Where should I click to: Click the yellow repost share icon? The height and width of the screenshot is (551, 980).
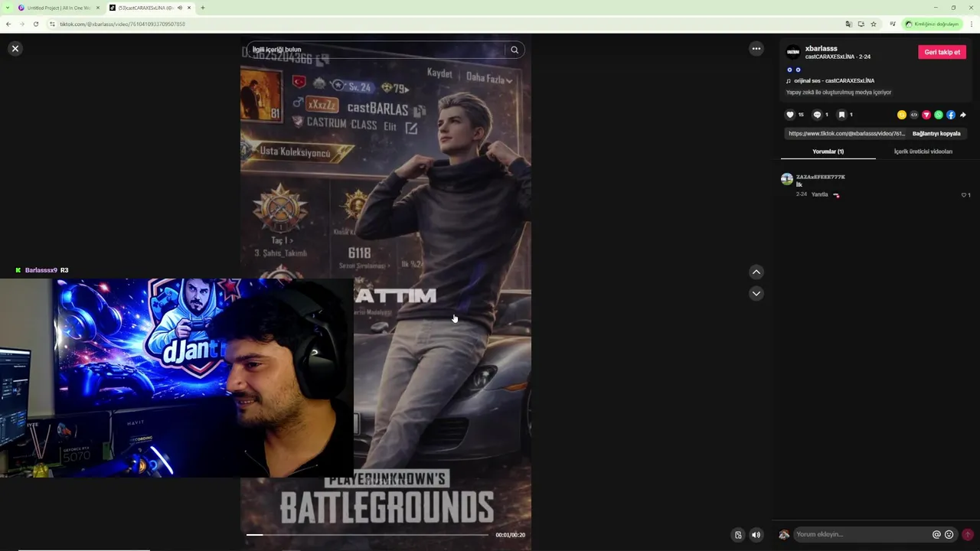coord(902,115)
